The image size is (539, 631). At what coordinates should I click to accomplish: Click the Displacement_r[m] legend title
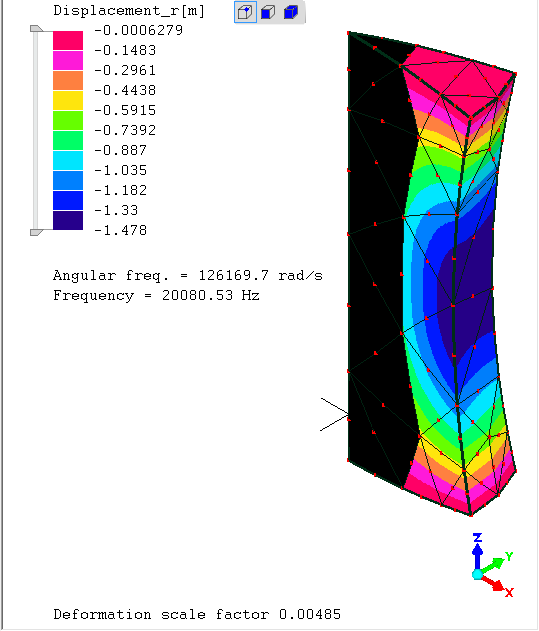pyautogui.click(x=129, y=11)
